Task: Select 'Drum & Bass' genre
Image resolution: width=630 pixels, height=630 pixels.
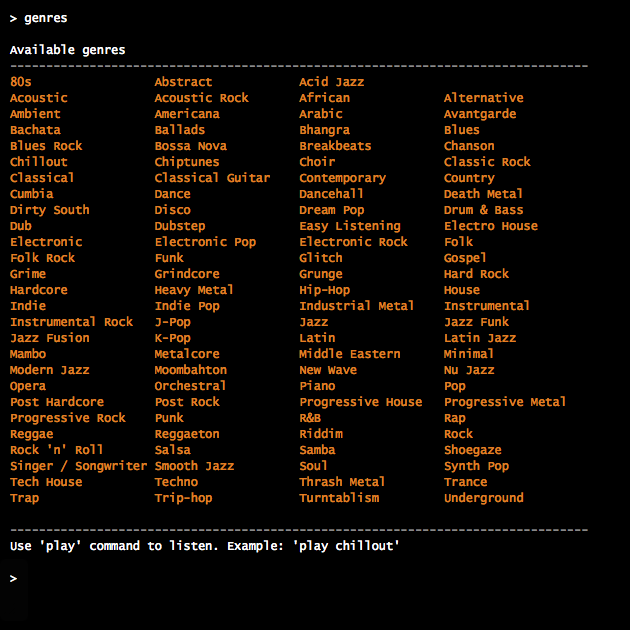Action: [x=483, y=210]
